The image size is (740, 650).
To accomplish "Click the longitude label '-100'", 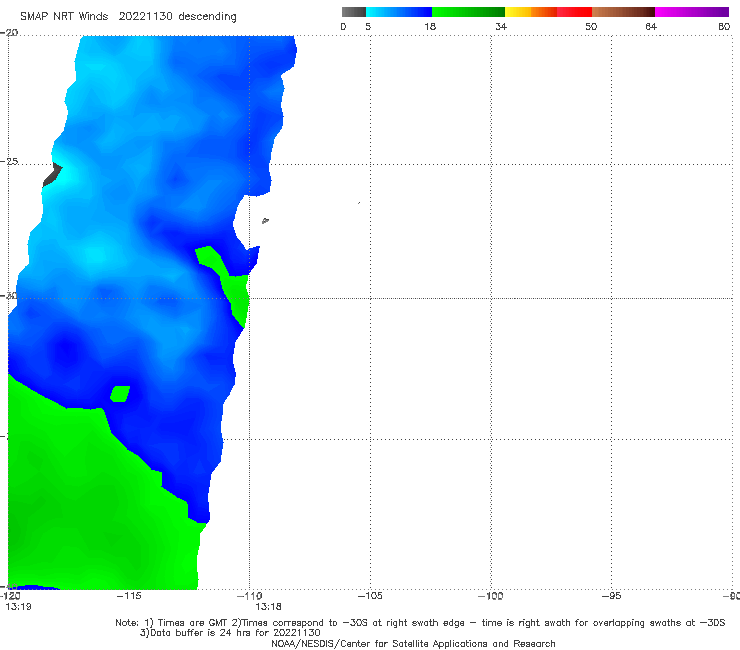I will [490, 596].
